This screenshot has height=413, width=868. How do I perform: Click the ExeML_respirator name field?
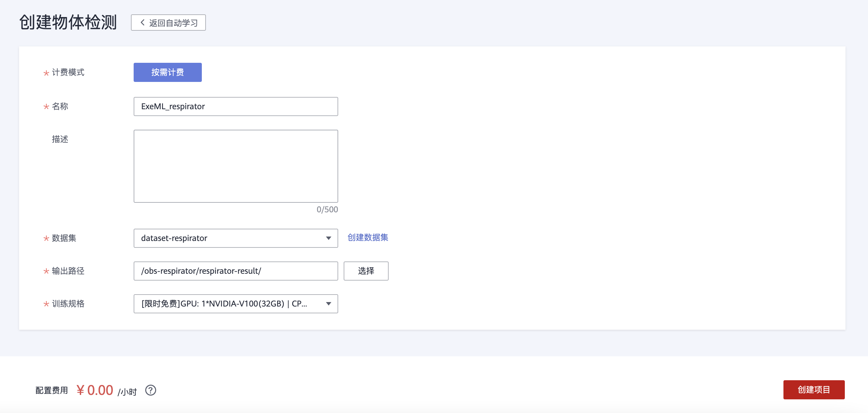coord(235,106)
